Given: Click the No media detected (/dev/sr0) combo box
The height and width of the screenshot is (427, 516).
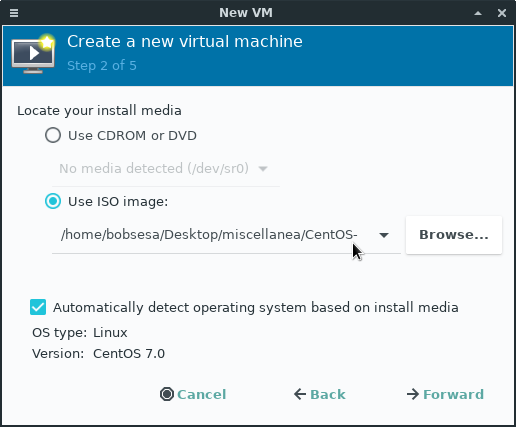Looking at the screenshot, I should (x=166, y=169).
